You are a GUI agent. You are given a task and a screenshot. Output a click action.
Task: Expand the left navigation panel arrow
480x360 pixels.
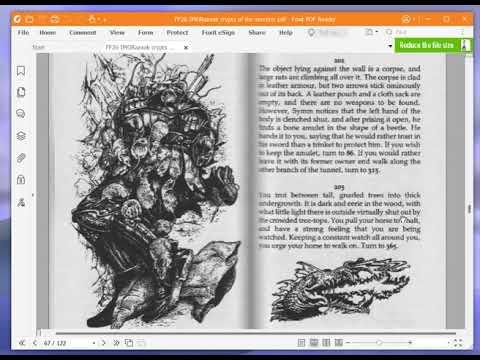pyautogui.click(x=33, y=195)
